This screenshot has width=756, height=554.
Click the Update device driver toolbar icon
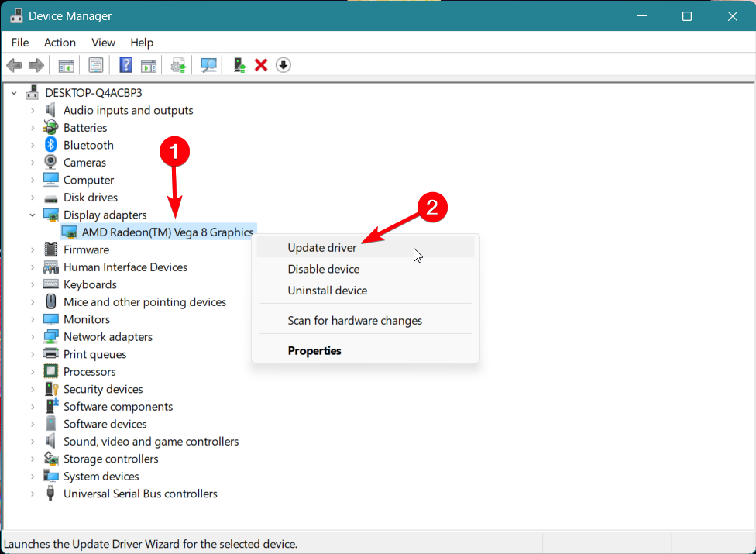pos(239,65)
